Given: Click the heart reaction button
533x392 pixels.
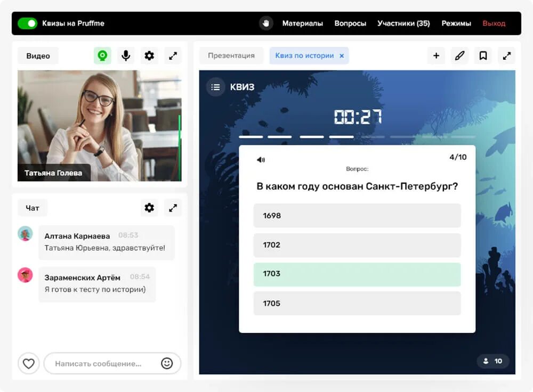Looking at the screenshot, I should (x=29, y=363).
